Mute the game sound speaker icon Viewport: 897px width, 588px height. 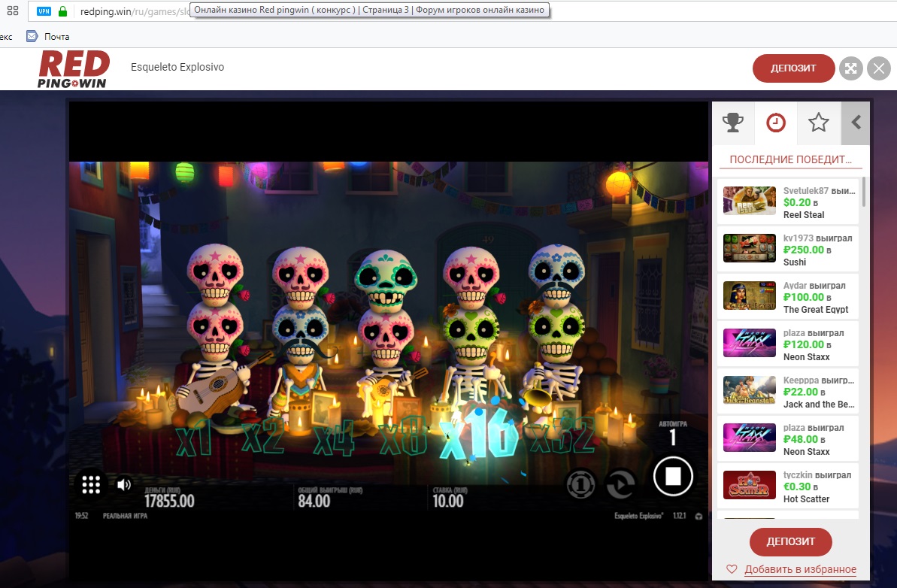tap(123, 485)
